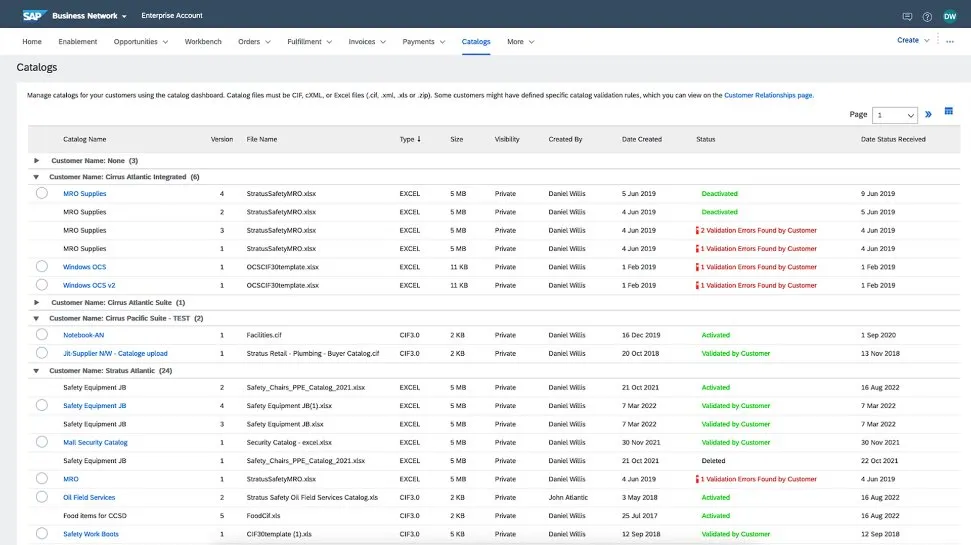Expand the Customer Name: None group
971x545 pixels.
click(x=37, y=161)
